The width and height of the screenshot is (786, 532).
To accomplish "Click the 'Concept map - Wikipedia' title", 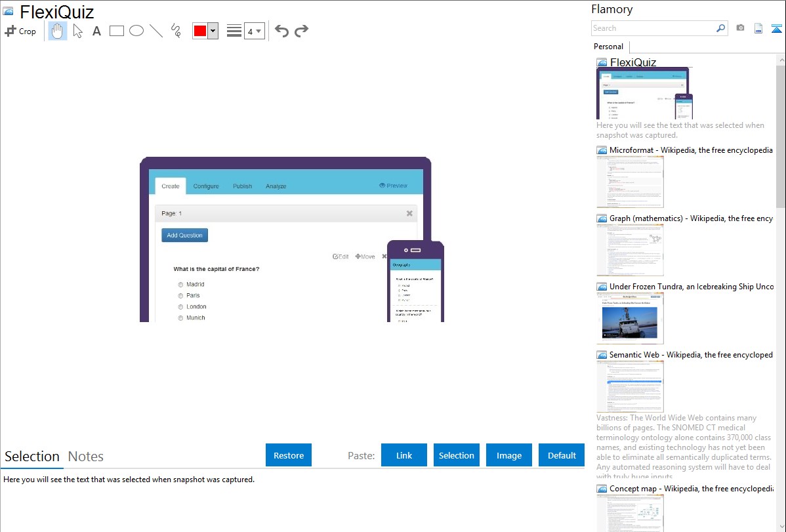I will (x=691, y=488).
